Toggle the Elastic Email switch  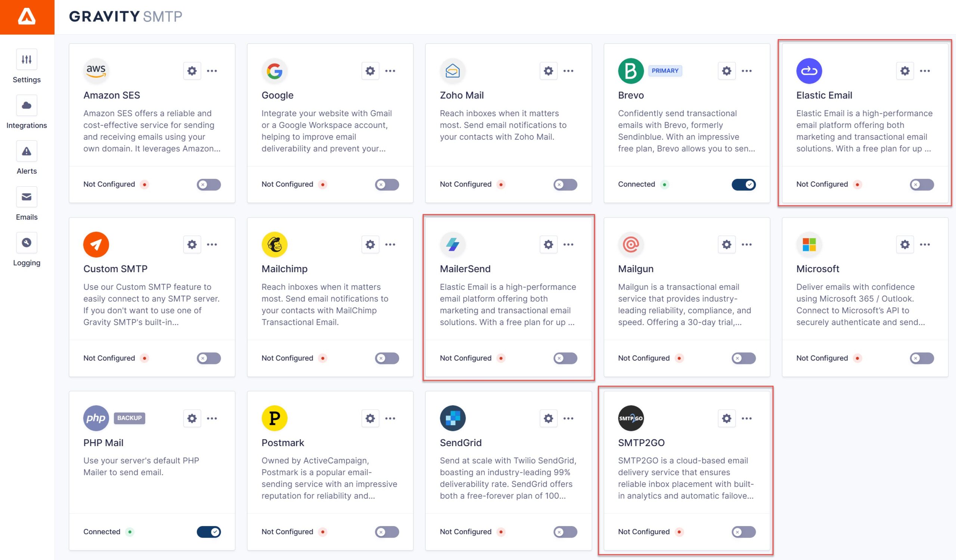click(922, 185)
